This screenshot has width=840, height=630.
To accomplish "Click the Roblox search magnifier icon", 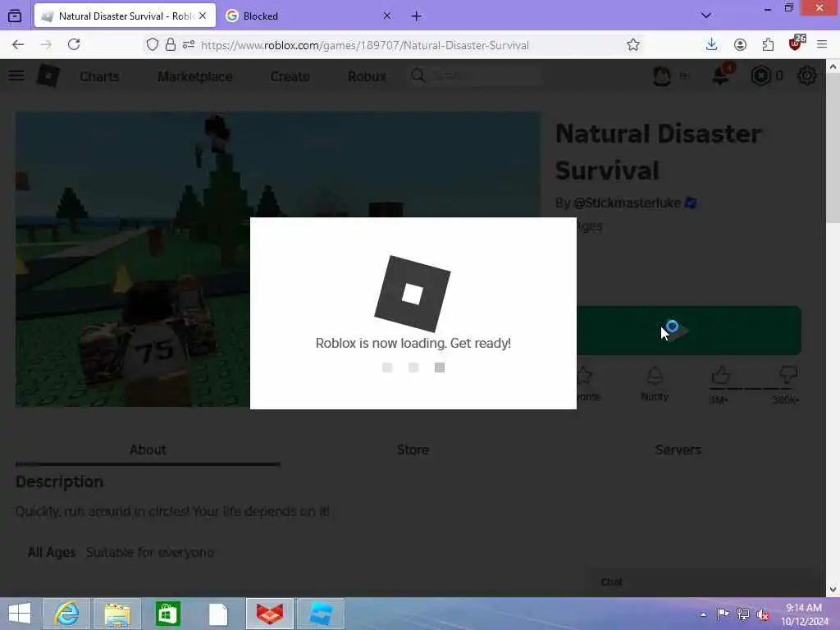I will click(418, 75).
